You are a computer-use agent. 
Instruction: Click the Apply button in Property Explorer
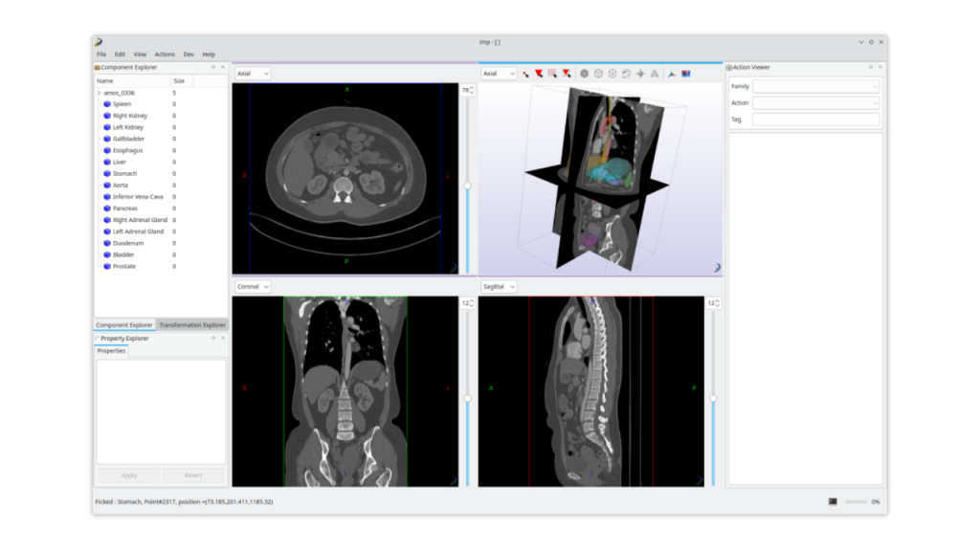point(129,475)
